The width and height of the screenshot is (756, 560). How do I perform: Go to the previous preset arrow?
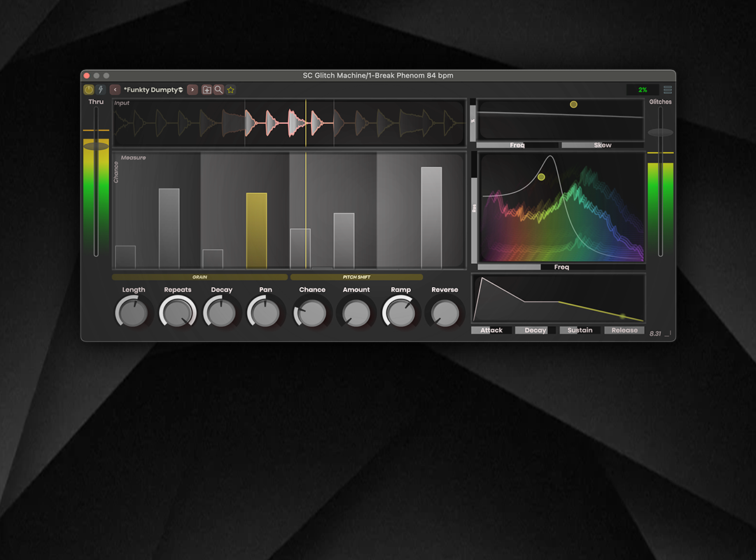coord(115,90)
